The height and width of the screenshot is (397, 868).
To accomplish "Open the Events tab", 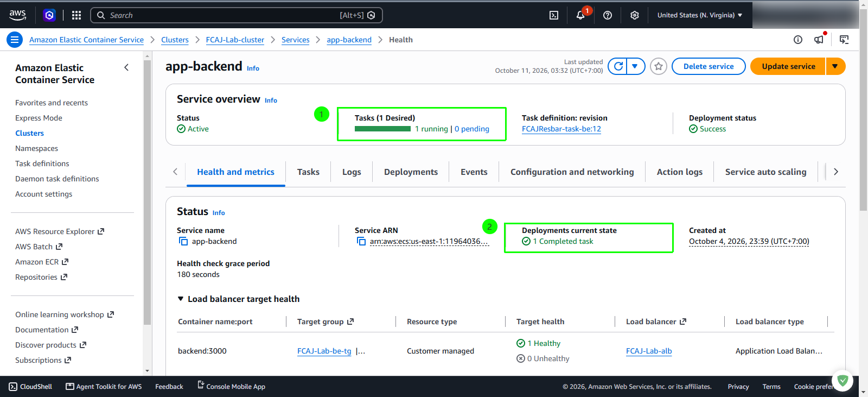I will point(474,172).
